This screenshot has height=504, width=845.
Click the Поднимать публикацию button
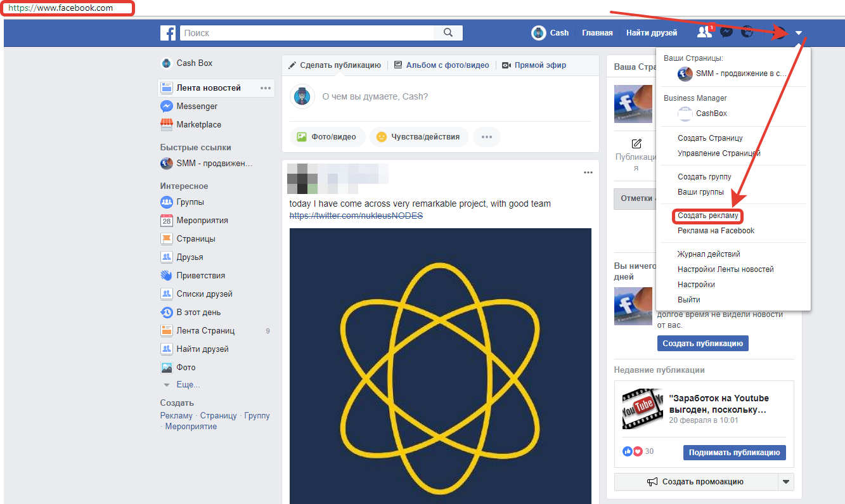coord(734,453)
